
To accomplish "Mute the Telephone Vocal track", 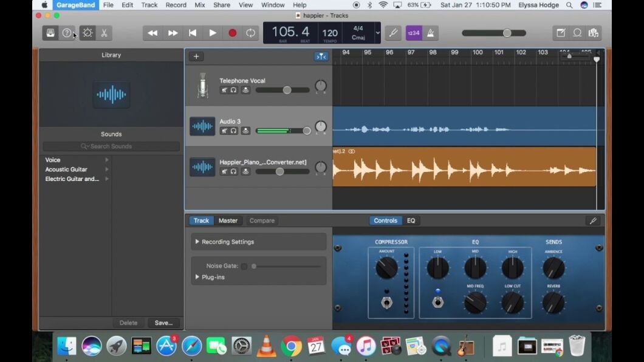I will (225, 89).
